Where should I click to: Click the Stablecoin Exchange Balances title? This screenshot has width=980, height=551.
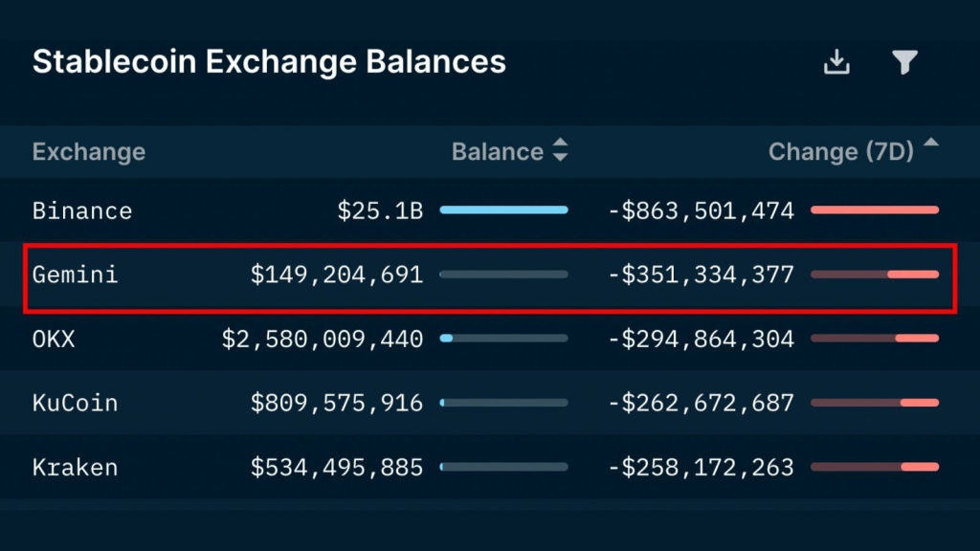(269, 62)
